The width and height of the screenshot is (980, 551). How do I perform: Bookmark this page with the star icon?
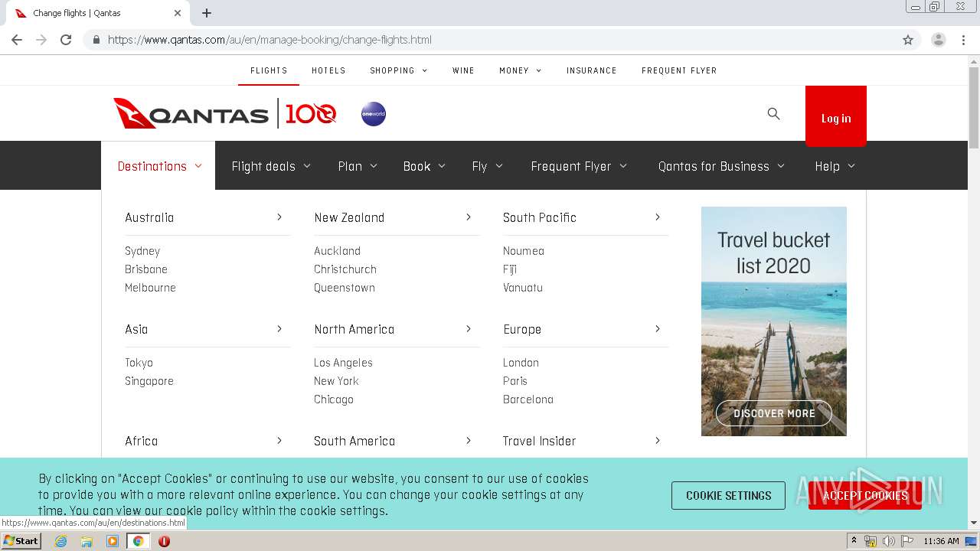908,40
